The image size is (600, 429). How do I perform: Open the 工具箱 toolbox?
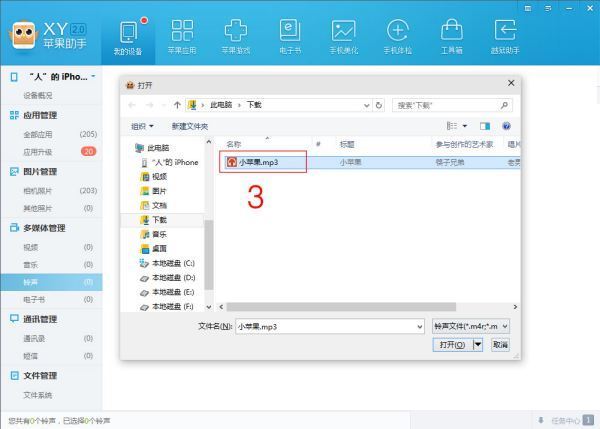[452, 38]
